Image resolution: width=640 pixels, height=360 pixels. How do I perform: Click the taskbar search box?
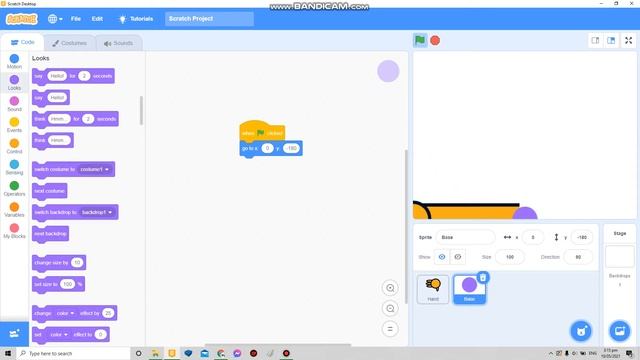tap(73, 353)
